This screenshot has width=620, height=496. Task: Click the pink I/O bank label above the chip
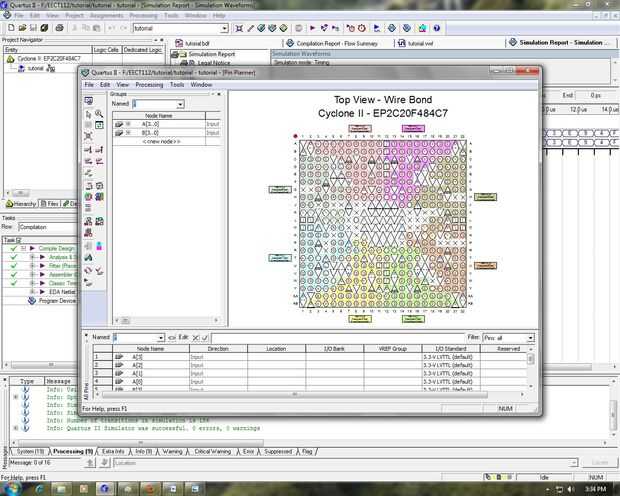tap(360, 129)
